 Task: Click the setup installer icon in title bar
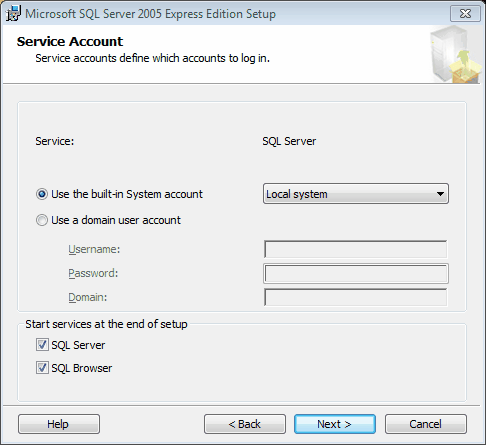click(x=13, y=14)
